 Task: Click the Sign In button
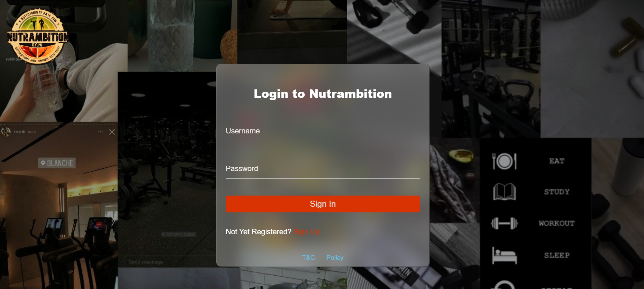(x=323, y=204)
